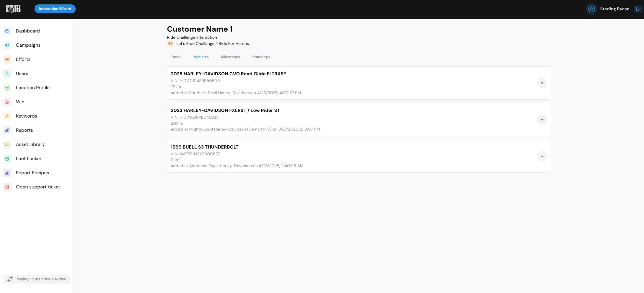Screen dimensions: 644x293
Task: Click VIN 1HD1YXZ19PB045923
Action: pyautogui.click(x=195, y=117)
